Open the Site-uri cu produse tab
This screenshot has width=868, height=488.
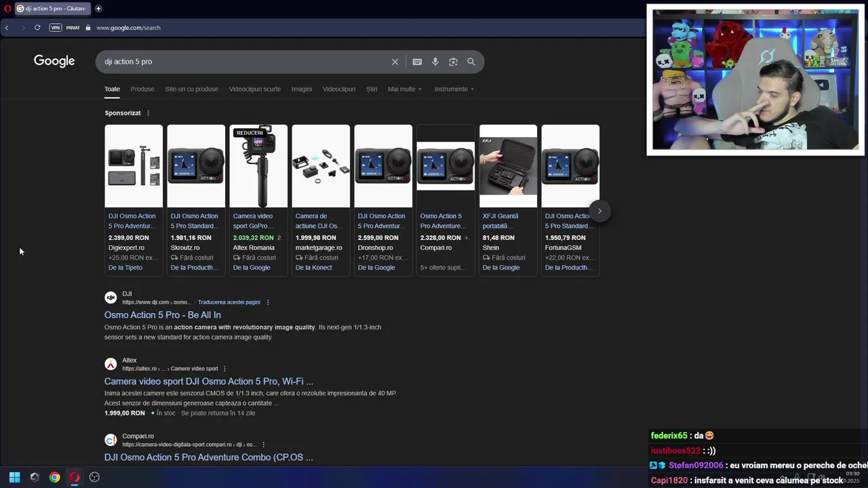pos(191,89)
